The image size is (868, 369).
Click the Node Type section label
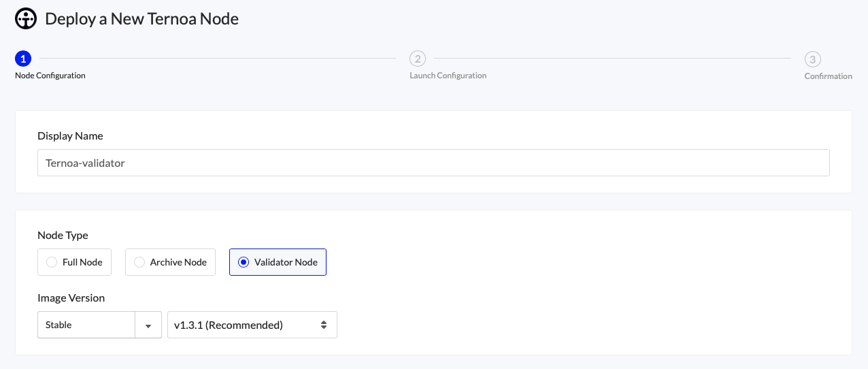63,235
